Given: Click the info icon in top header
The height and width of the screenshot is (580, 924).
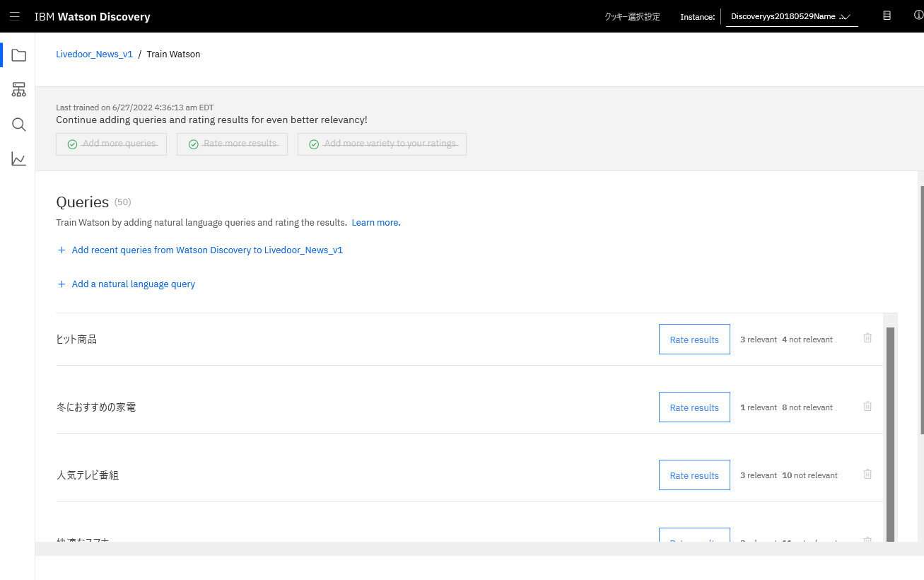Looking at the screenshot, I should pyautogui.click(x=918, y=16).
